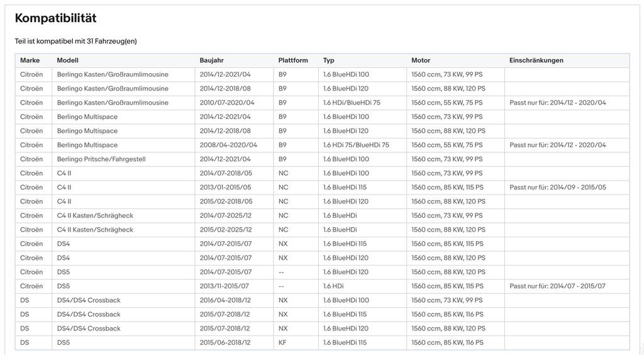Click the Einschränkungen column header
This screenshot has width=644, height=355.
[536, 60]
